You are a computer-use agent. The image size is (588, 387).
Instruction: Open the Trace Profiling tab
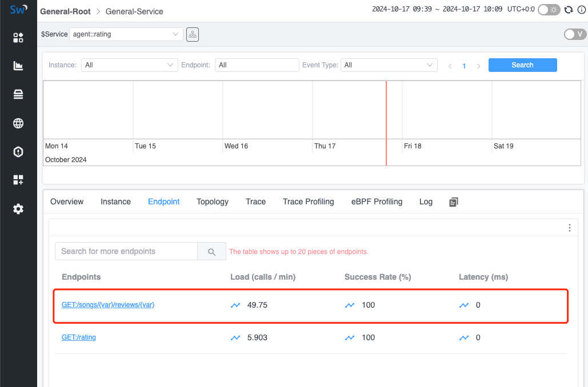point(308,201)
